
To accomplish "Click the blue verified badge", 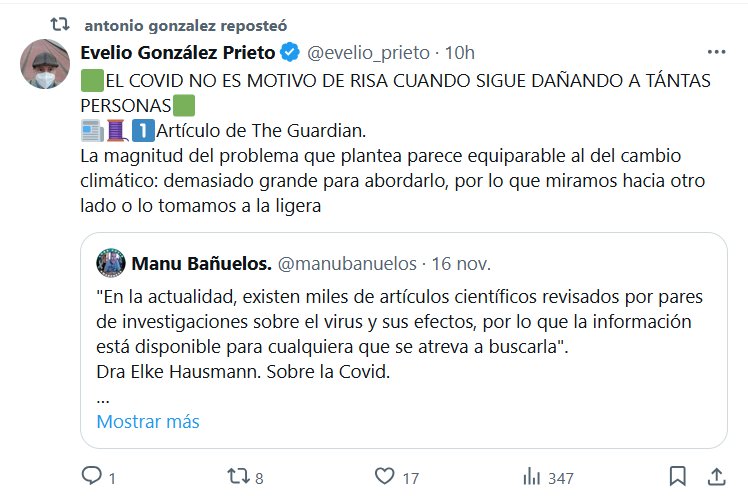I will 288,52.
